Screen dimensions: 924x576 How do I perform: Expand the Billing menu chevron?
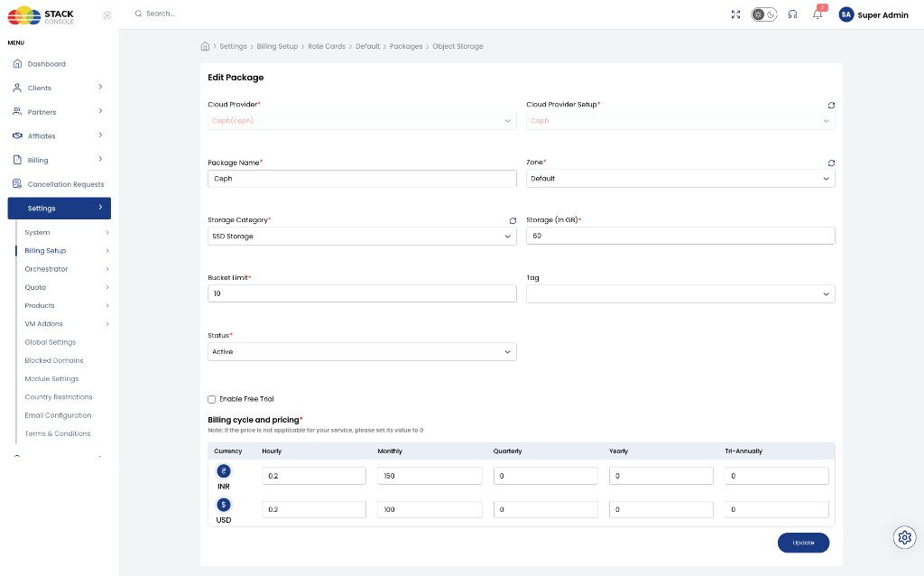pyautogui.click(x=100, y=159)
